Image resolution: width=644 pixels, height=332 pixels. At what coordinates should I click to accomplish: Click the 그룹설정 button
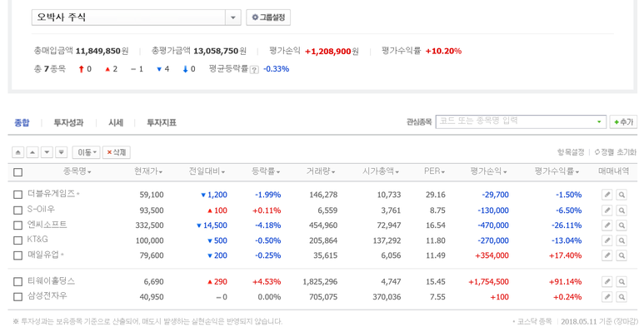point(268,17)
